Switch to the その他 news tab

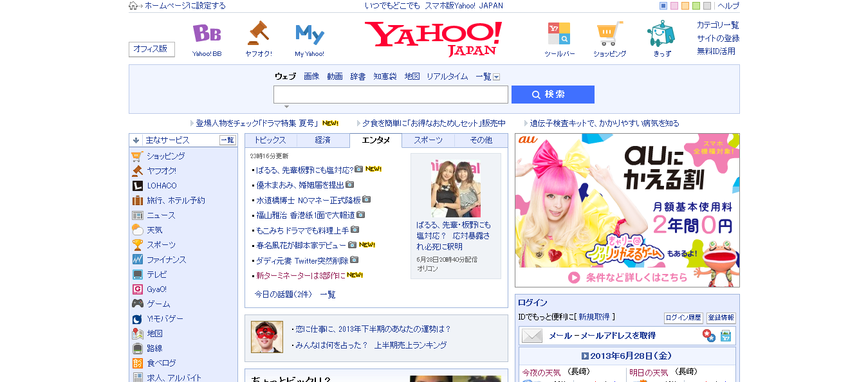coord(481,140)
